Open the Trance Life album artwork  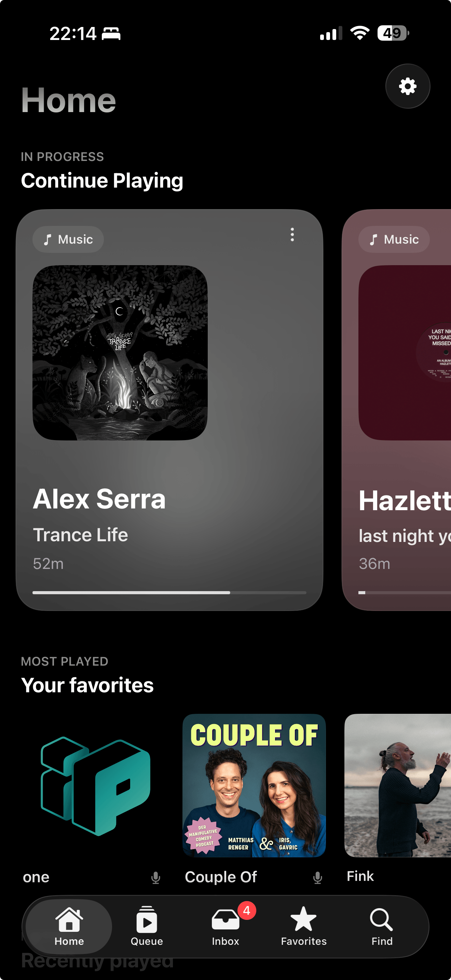click(x=120, y=353)
